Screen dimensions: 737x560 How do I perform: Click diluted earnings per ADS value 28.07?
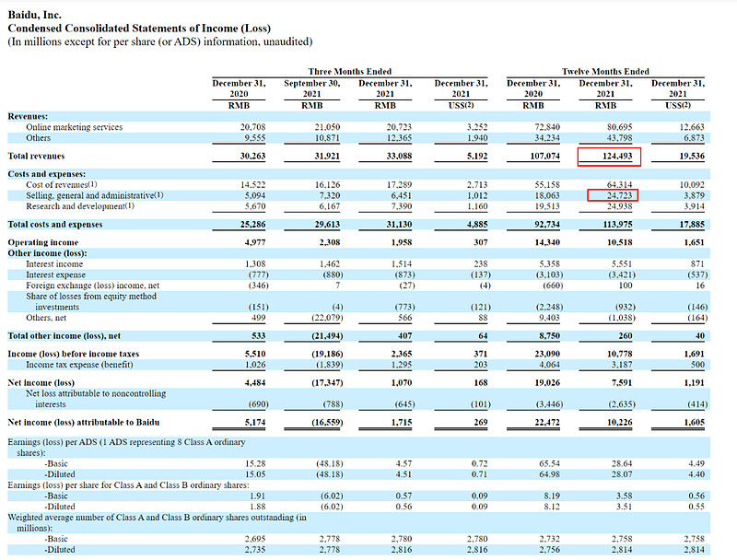tap(621, 474)
